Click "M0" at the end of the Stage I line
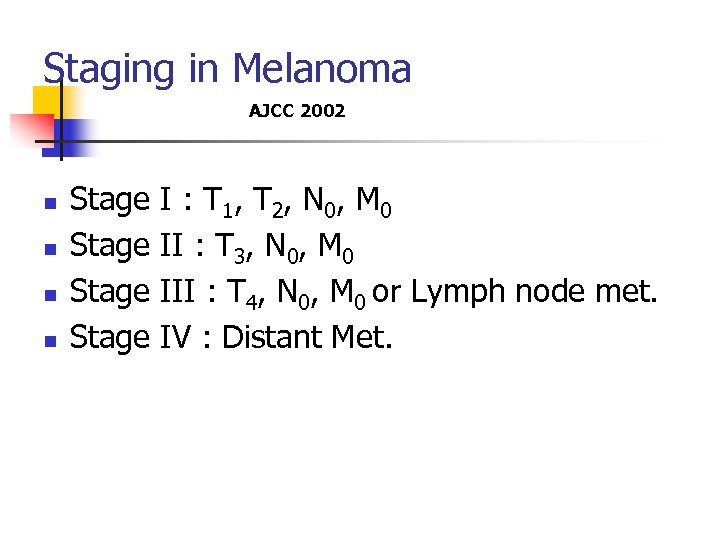The height and width of the screenshot is (540, 720). 373,202
